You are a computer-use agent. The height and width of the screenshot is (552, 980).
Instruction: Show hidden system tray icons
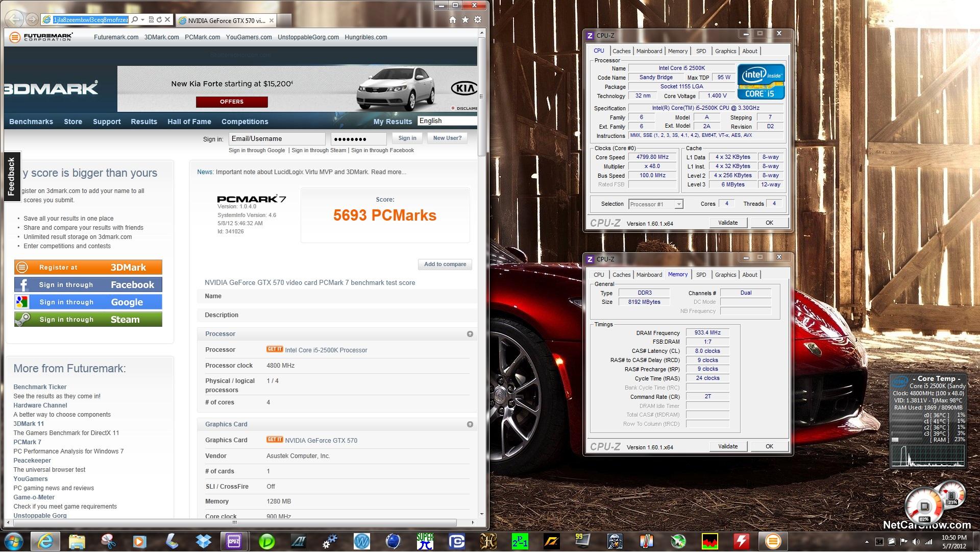click(867, 542)
